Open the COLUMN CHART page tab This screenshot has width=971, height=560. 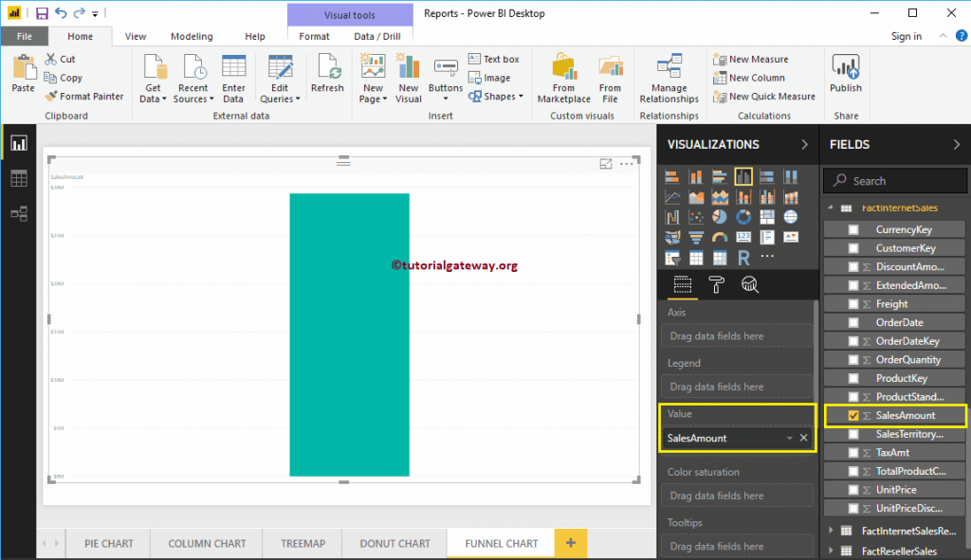[x=206, y=543]
